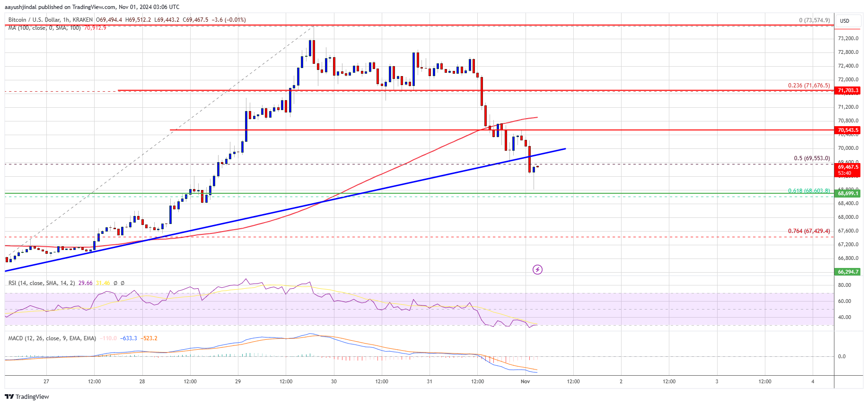The image size is (868, 405).
Task: Click the red 70,543.5 price tag
Action: pyautogui.click(x=848, y=130)
